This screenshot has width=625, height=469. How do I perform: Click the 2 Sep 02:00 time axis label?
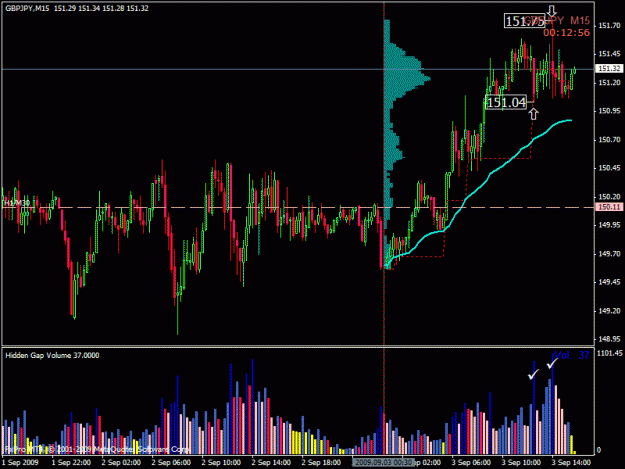pyautogui.click(x=121, y=463)
